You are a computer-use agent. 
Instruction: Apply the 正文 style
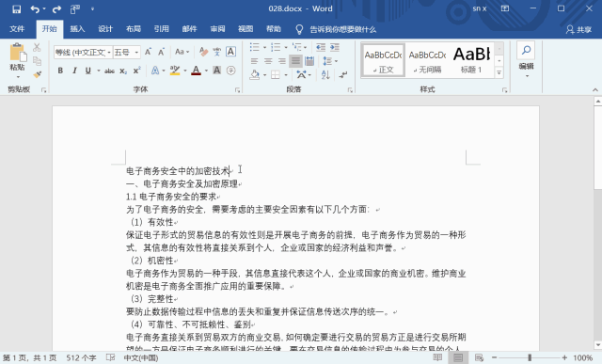click(383, 60)
